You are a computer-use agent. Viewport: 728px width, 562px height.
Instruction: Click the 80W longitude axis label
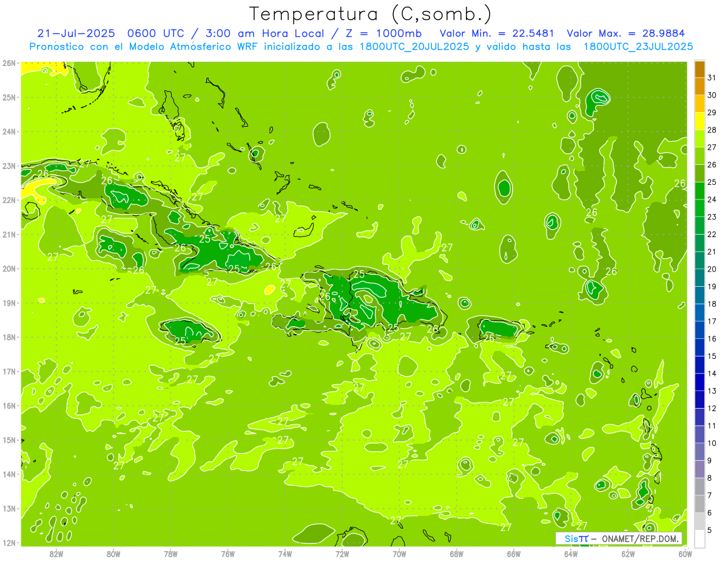[x=113, y=554]
